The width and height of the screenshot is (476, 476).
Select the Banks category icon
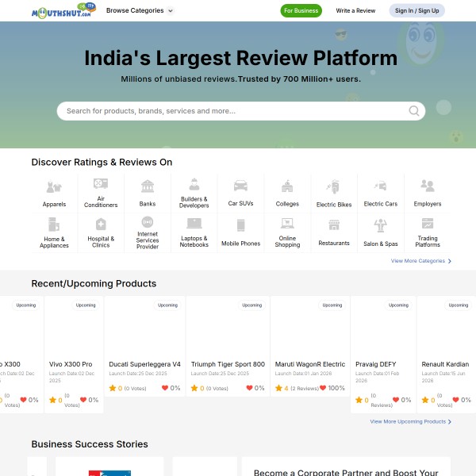tap(148, 186)
